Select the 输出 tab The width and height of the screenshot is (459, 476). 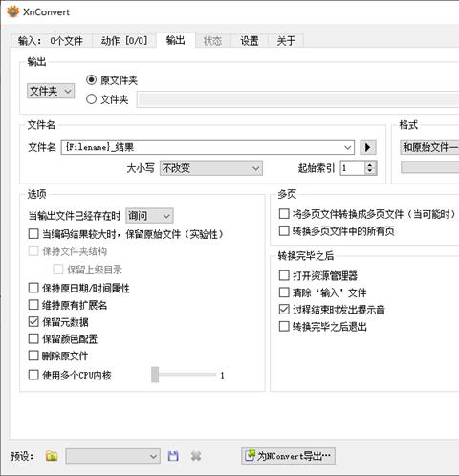(x=176, y=40)
